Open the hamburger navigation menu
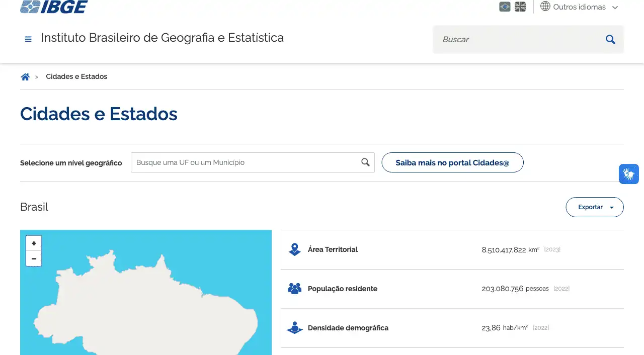The image size is (644, 355). click(28, 39)
